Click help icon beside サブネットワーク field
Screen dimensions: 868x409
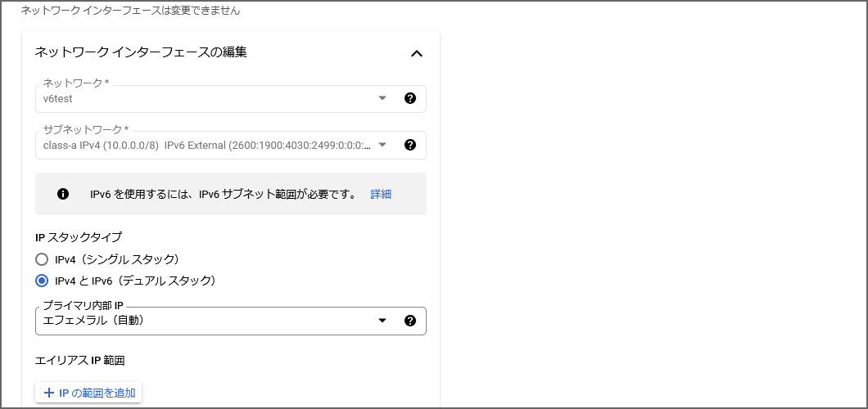click(410, 145)
